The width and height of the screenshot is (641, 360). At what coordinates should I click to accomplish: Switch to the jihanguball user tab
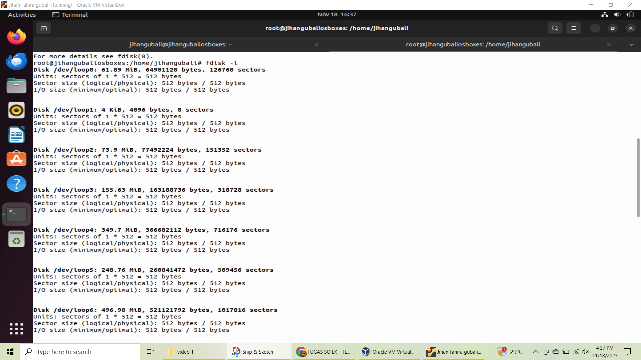click(181, 44)
